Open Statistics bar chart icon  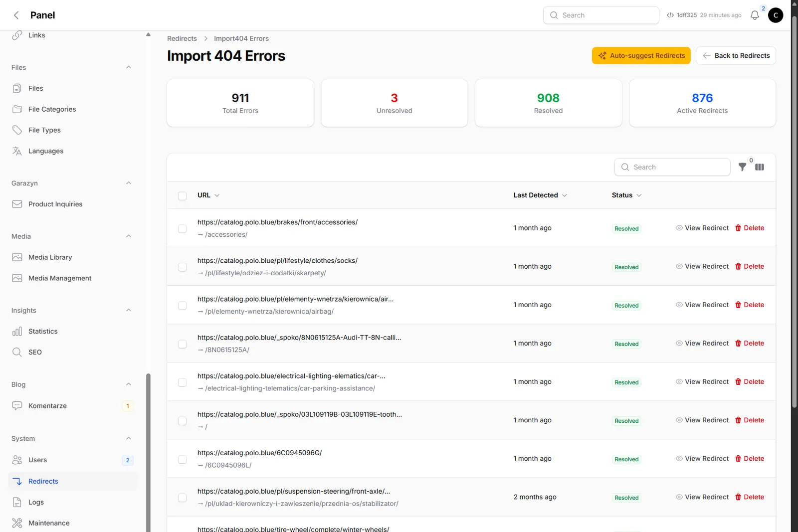[x=17, y=331]
